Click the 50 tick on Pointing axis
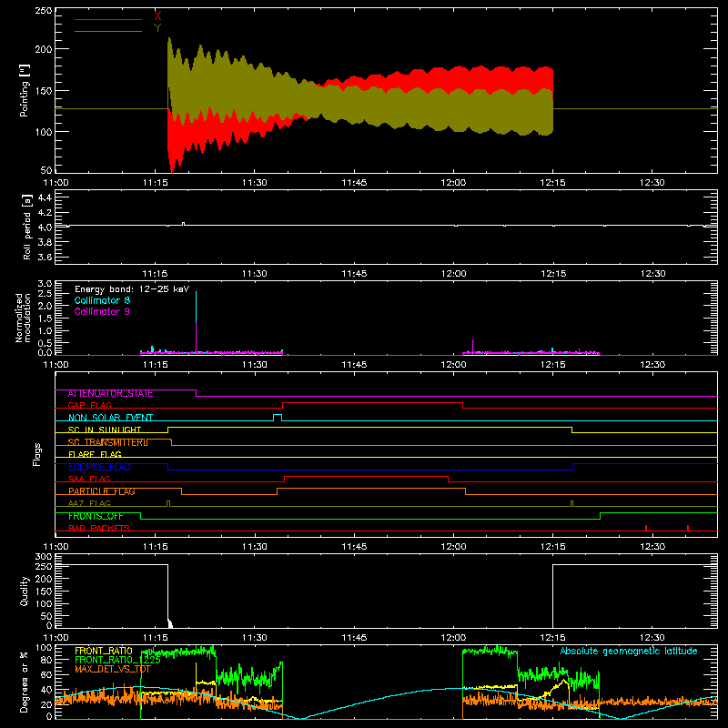 (x=47, y=170)
